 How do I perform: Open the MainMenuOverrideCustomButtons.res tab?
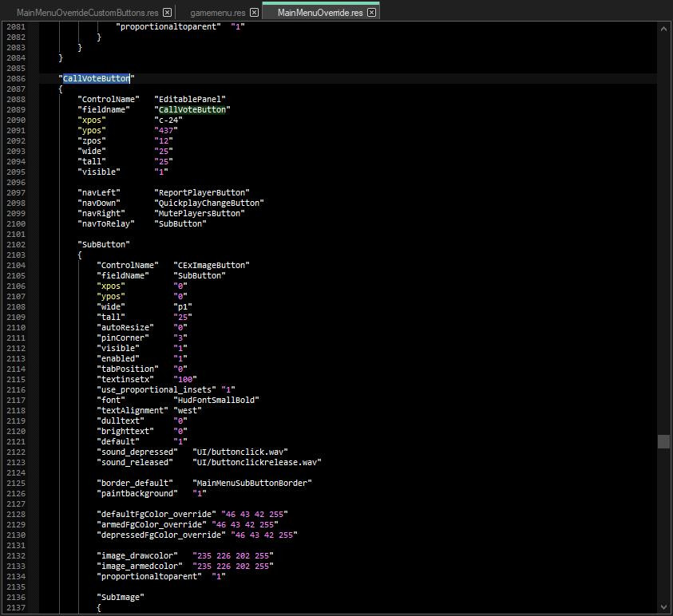pyautogui.click(x=86, y=13)
